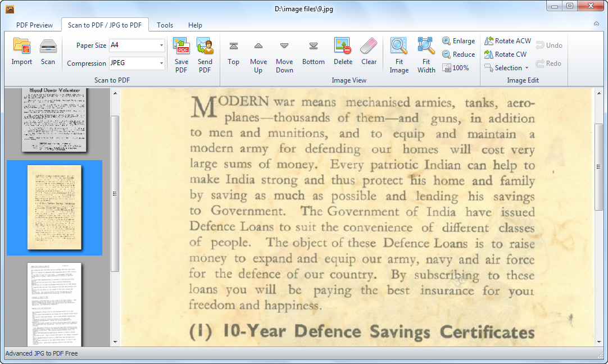Viewport: 608px width, 364px height.
Task: Select the Blood Donor Volunteer page thumbnail
Action: click(x=54, y=120)
